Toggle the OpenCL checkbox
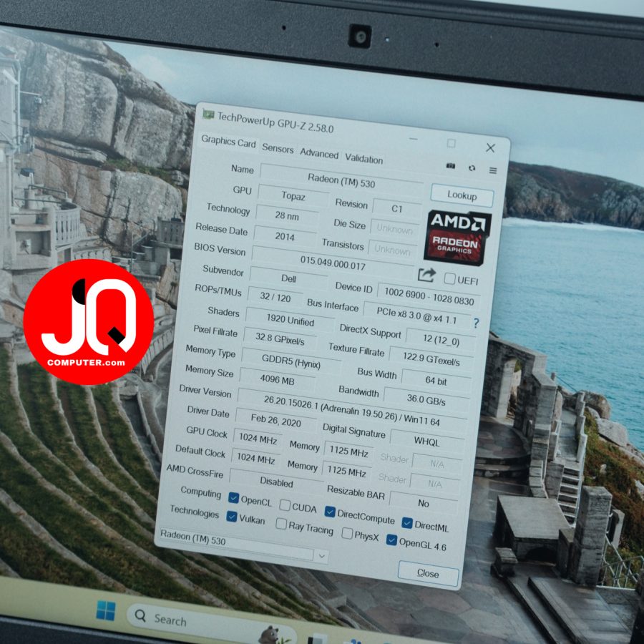This screenshot has height=644, width=644. click(x=233, y=498)
